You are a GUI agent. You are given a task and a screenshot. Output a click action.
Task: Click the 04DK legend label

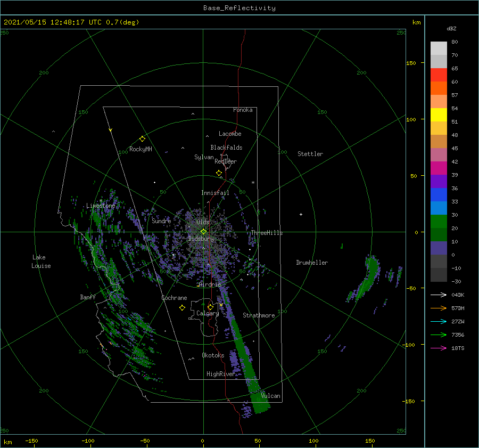point(458,295)
